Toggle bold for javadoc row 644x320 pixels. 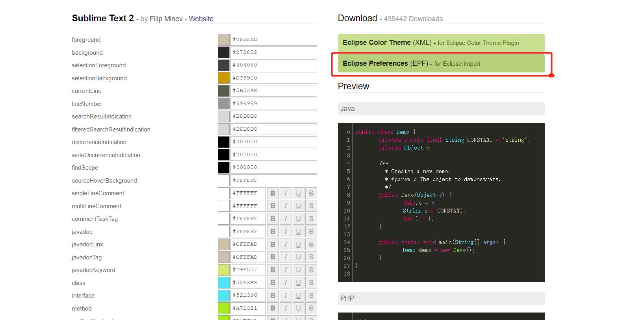tap(273, 231)
